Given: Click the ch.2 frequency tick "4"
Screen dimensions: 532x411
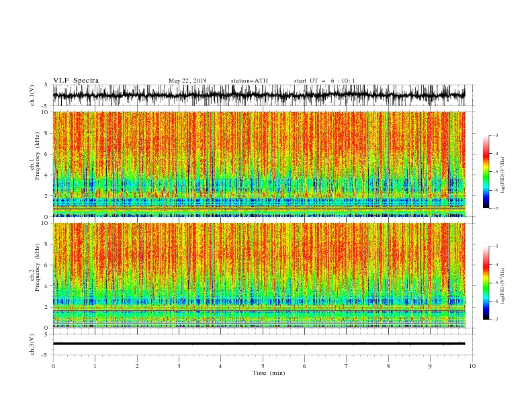Looking at the screenshot, I should coord(46,286).
